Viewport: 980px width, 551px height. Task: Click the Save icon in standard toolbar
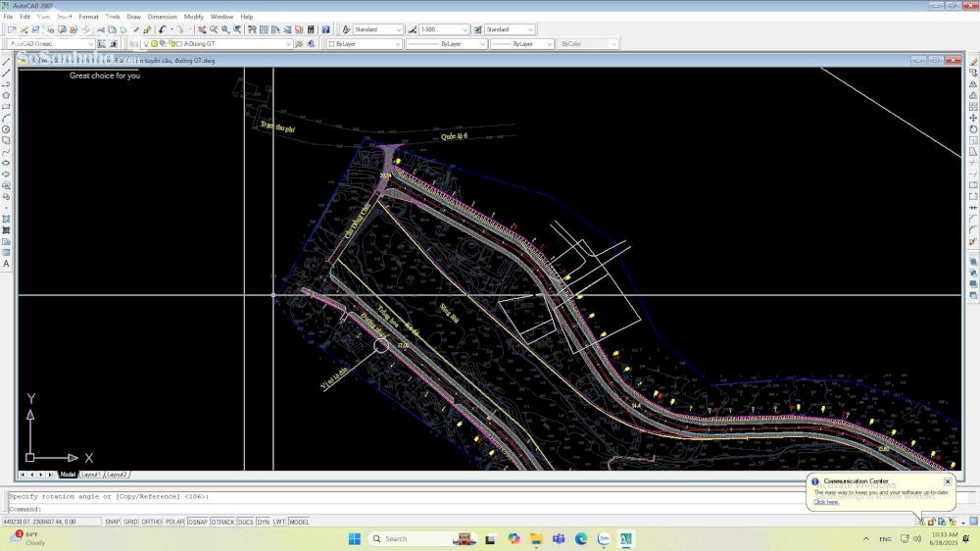35,29
